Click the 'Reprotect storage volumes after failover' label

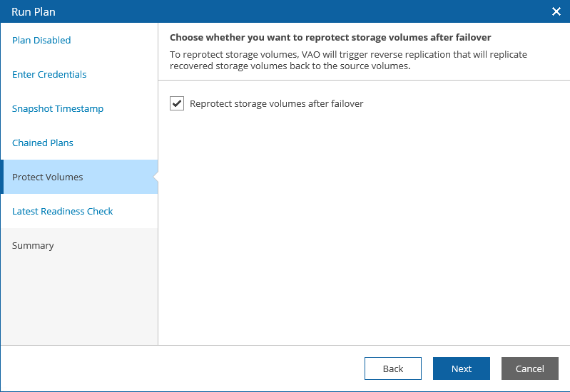277,104
